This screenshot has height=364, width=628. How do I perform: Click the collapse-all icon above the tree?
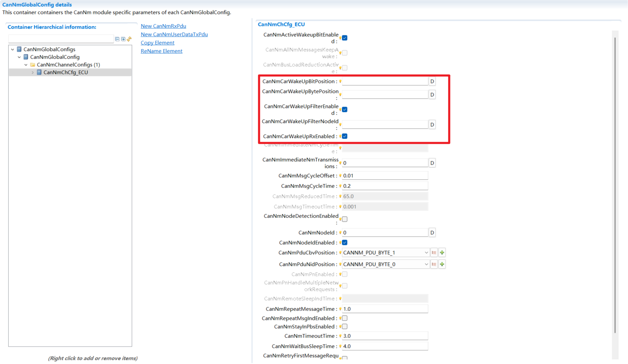tap(117, 39)
